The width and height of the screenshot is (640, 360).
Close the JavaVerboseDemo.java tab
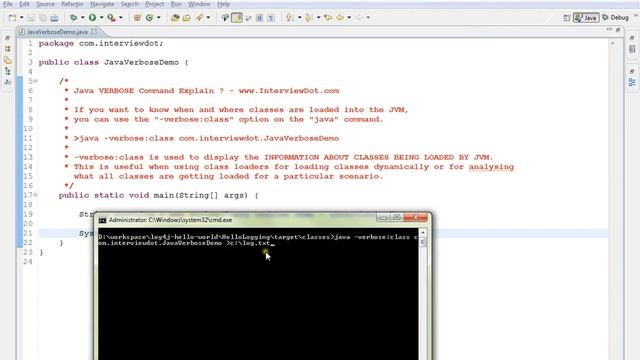94,31
